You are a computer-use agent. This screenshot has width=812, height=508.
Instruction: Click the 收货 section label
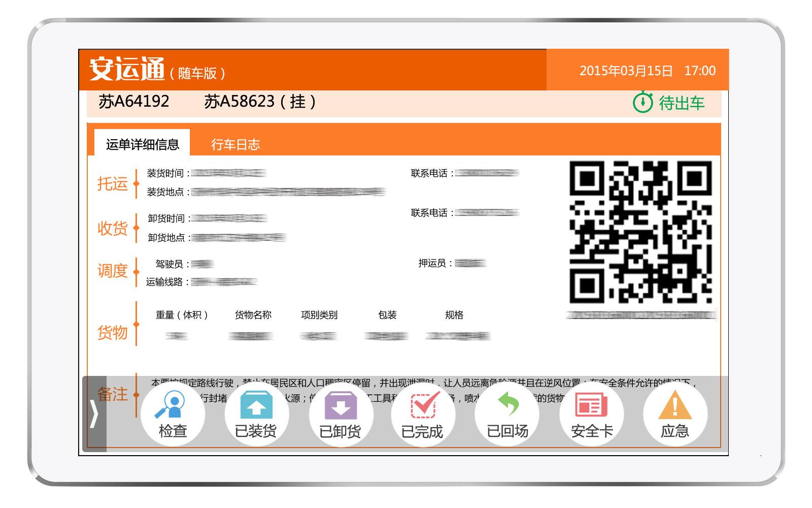click(112, 228)
